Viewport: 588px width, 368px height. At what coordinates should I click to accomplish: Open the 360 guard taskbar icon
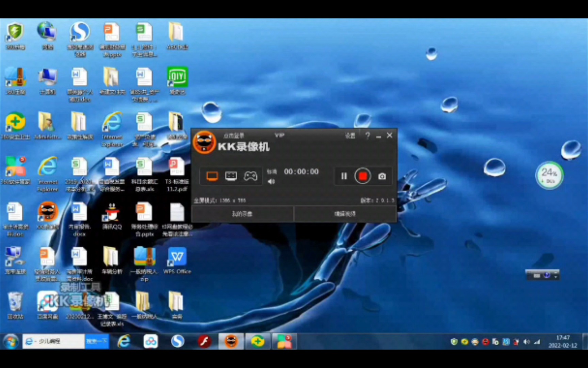(258, 341)
